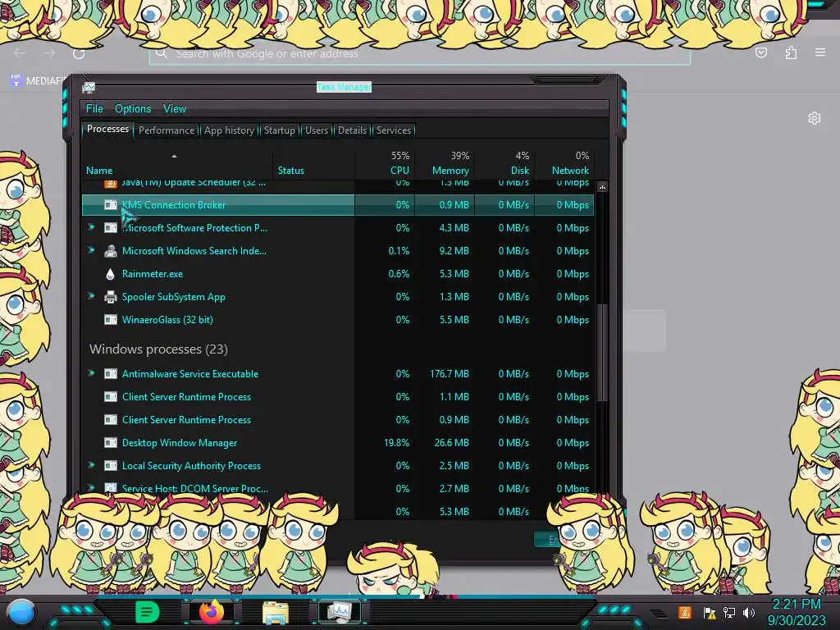This screenshot has height=630, width=840.
Task: Open the browser extensions puzzle icon
Action: point(791,52)
